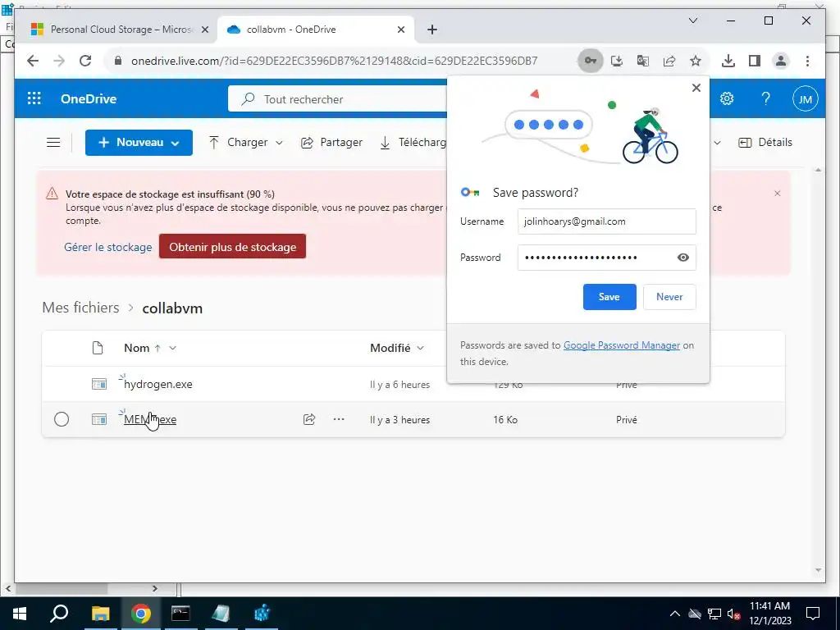This screenshot has width=840, height=630.
Task: Open Google Password Manager link
Action: [x=622, y=345]
